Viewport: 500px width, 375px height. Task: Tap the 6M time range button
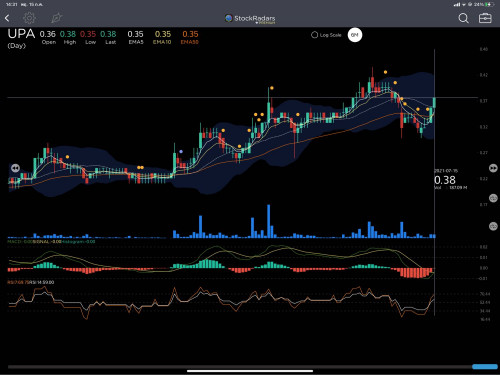355,35
